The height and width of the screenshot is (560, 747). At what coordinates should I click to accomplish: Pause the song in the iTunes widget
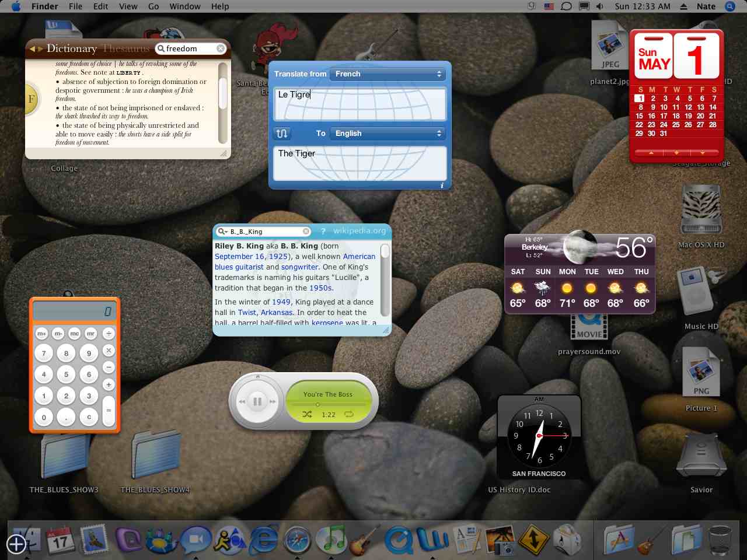coord(257,401)
